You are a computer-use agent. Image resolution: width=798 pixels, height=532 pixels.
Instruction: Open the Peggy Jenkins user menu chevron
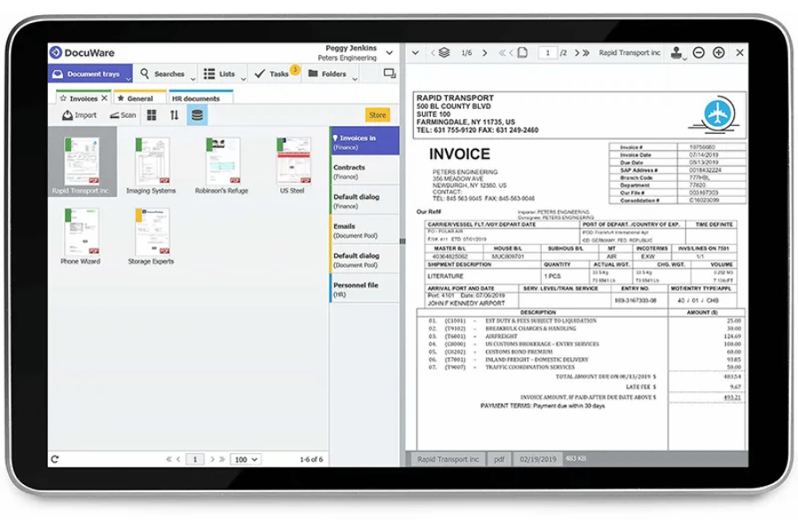click(389, 52)
